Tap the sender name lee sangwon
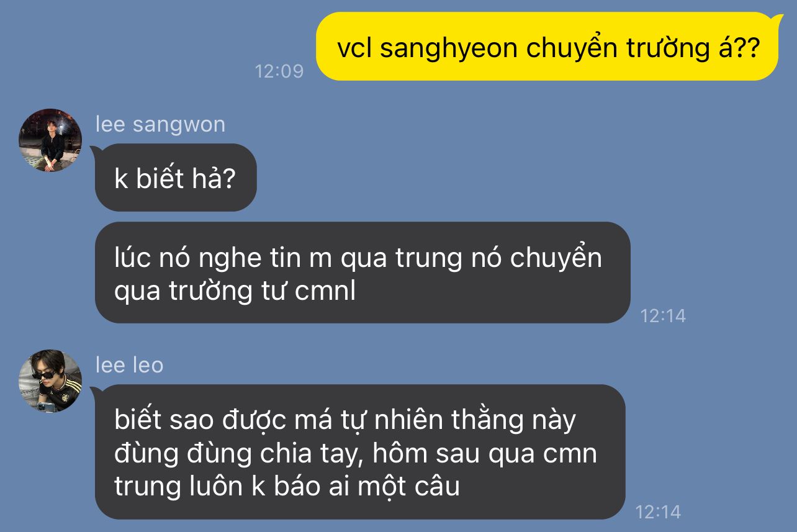Screen dimensions: 797x532 click(x=160, y=124)
